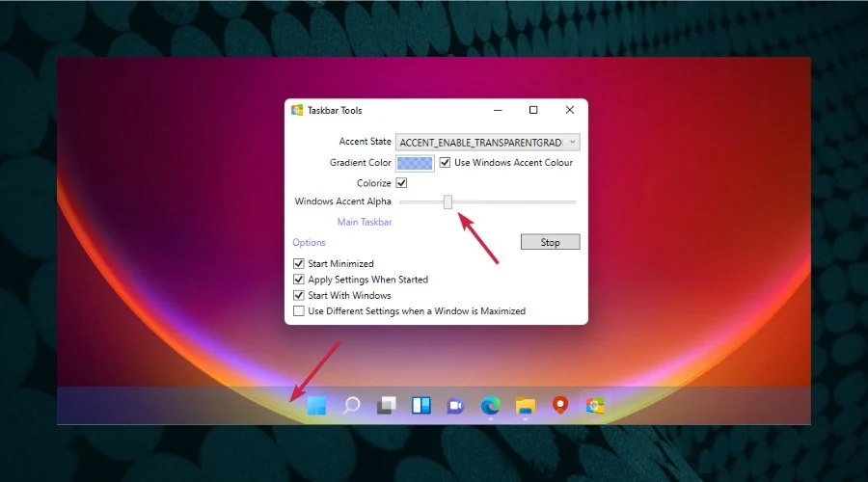Launch Teams Chat from taskbar
The width and height of the screenshot is (868, 482).
(x=455, y=406)
